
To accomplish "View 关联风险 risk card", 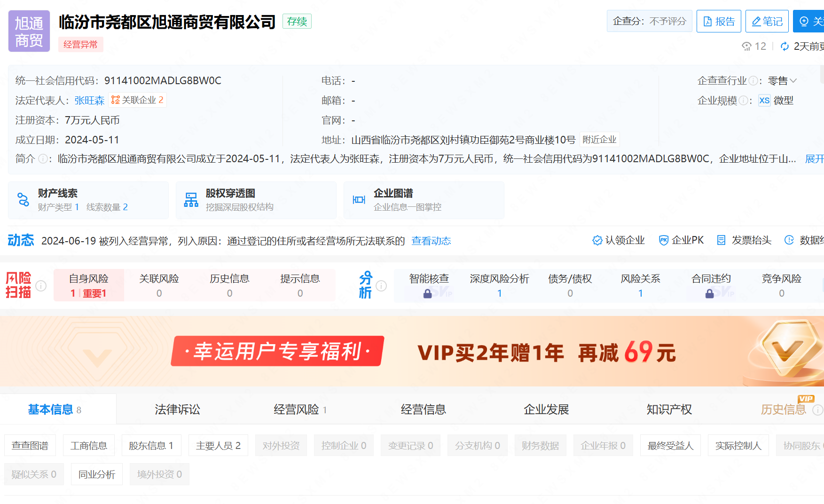I will click(x=159, y=285).
